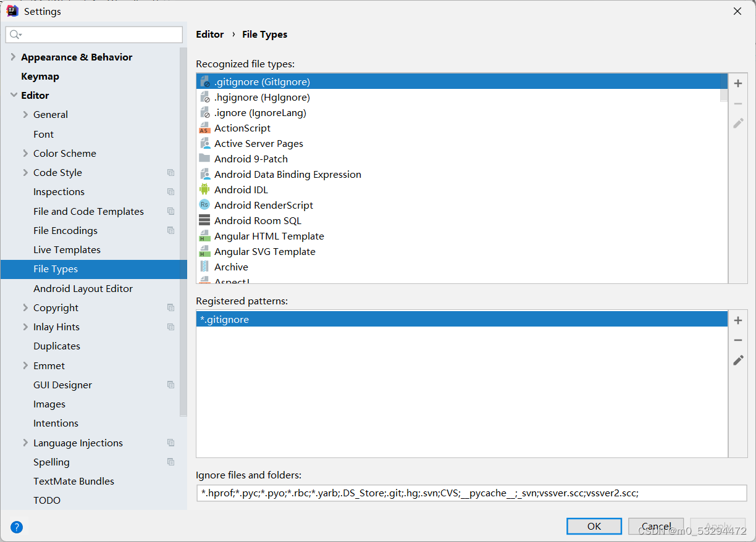The image size is (756, 542).
Task: Click the Active Server Pages icon
Action: (x=204, y=143)
